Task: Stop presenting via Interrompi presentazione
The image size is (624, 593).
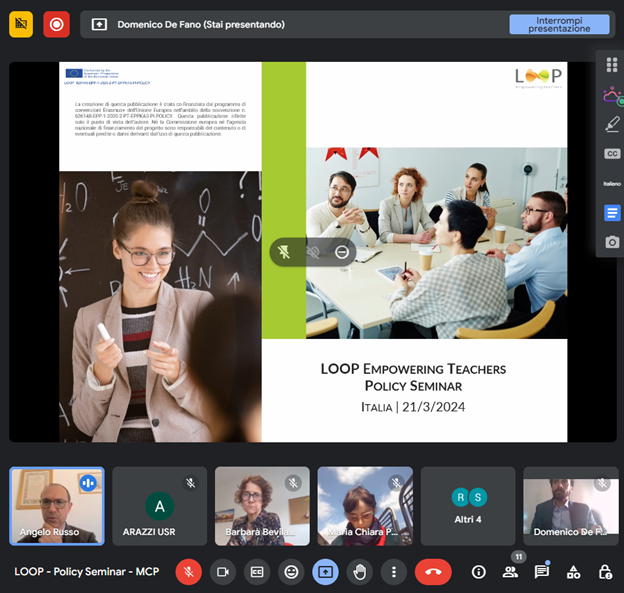Action: pos(559,24)
